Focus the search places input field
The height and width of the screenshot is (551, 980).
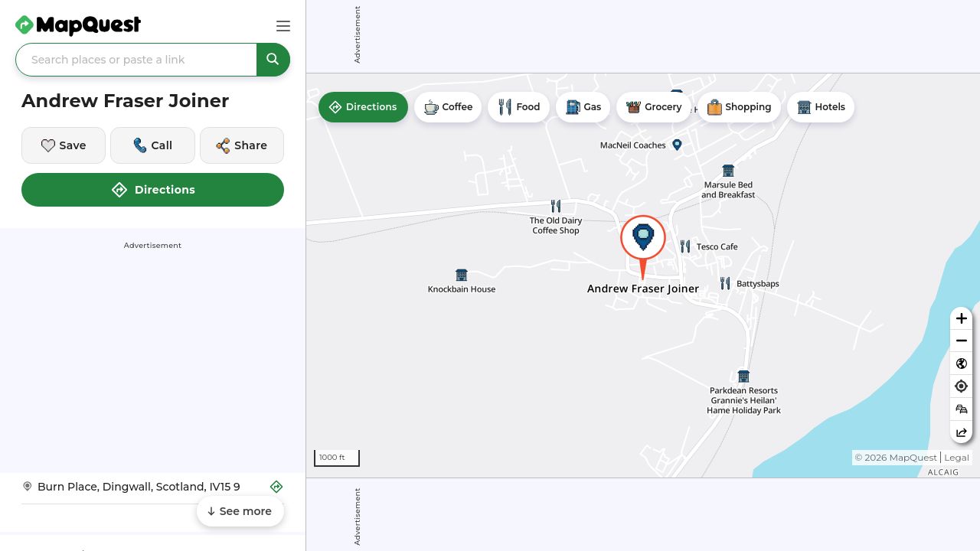click(136, 60)
